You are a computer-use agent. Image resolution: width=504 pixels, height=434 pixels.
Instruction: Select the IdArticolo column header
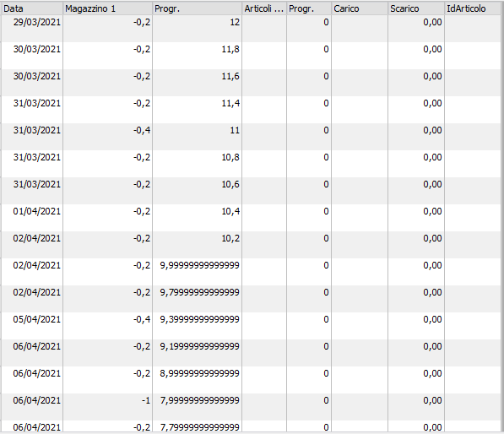[474, 8]
